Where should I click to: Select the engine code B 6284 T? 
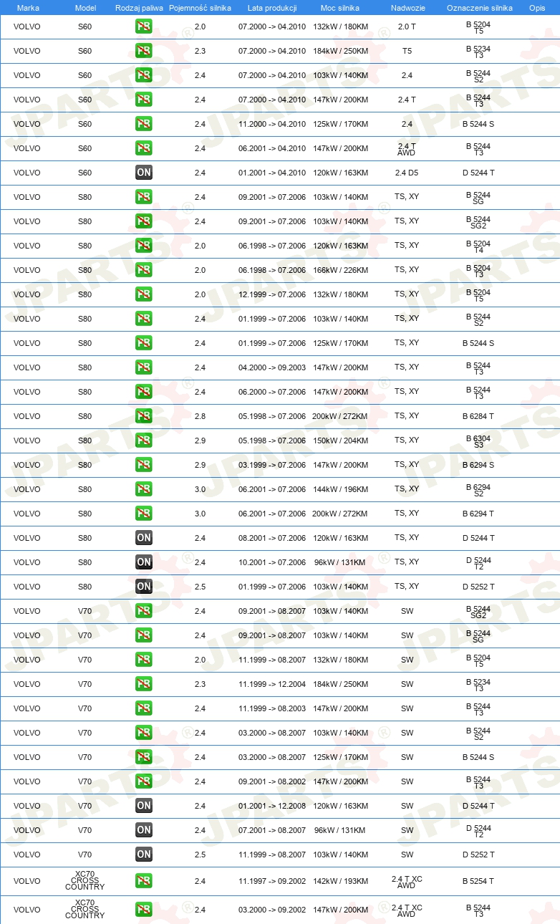pyautogui.click(x=478, y=417)
